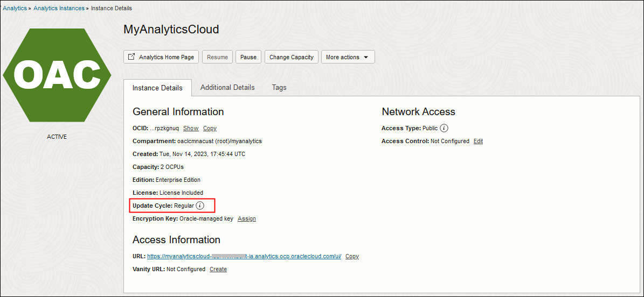Open the Tags tab
The width and height of the screenshot is (644, 297).
(x=279, y=87)
